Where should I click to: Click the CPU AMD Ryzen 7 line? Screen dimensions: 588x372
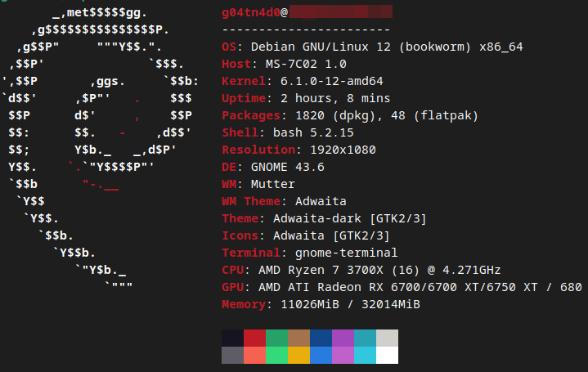pos(361,269)
